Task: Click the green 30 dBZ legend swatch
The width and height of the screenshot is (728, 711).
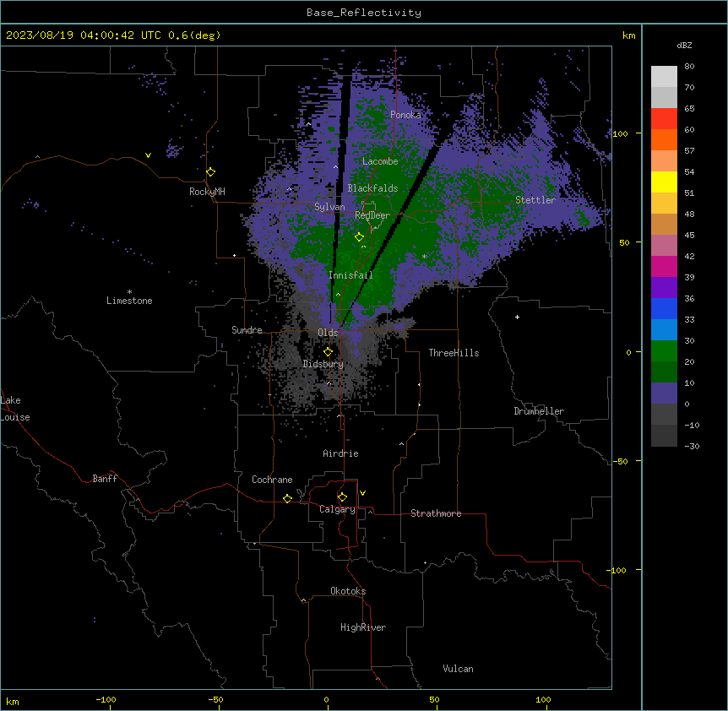Action: 664,350
